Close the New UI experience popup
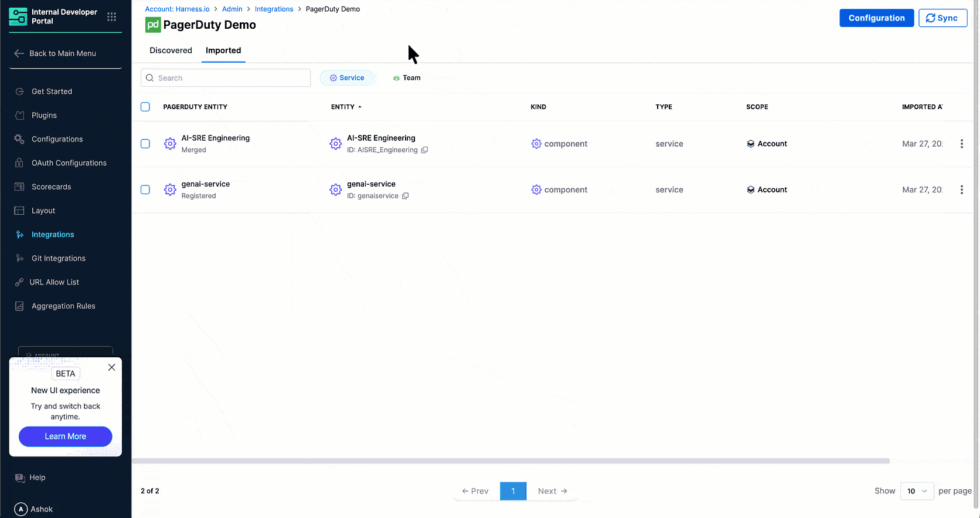Viewport: 980px width, 518px height. click(111, 367)
